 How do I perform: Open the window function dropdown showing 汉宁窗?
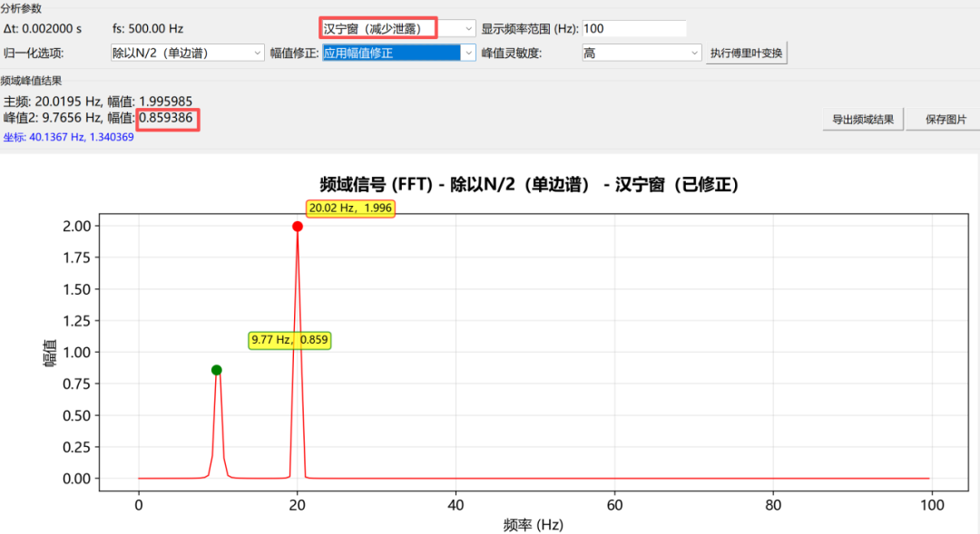397,29
